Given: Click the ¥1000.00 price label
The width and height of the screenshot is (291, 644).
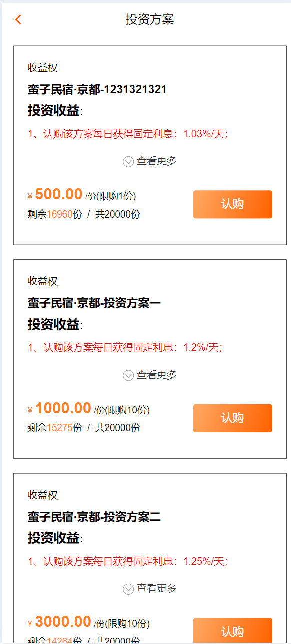Looking at the screenshot, I should click(59, 408).
